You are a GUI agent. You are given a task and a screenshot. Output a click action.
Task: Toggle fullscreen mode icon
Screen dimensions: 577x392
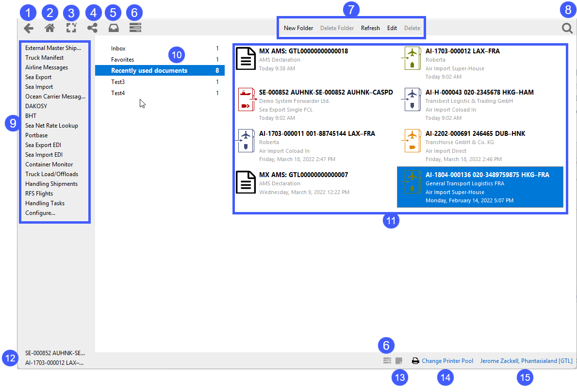click(71, 28)
